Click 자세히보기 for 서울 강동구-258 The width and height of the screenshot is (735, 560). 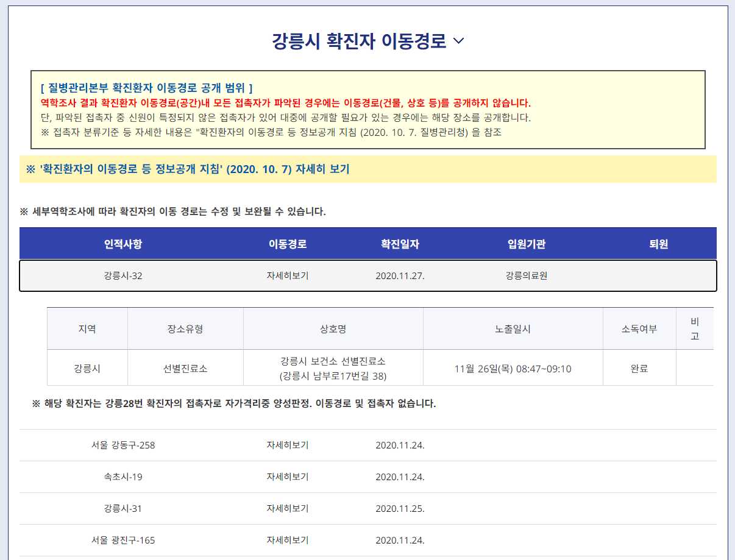click(x=288, y=445)
